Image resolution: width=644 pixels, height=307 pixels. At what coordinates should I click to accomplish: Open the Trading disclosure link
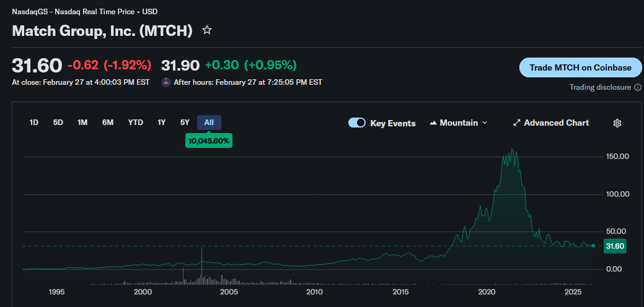pyautogui.click(x=600, y=87)
